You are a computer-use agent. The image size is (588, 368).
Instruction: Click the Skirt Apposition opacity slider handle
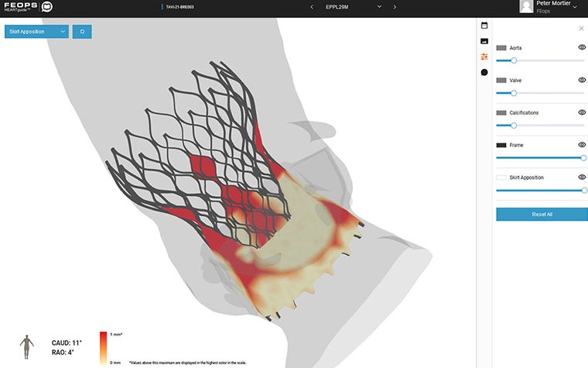[584, 191]
